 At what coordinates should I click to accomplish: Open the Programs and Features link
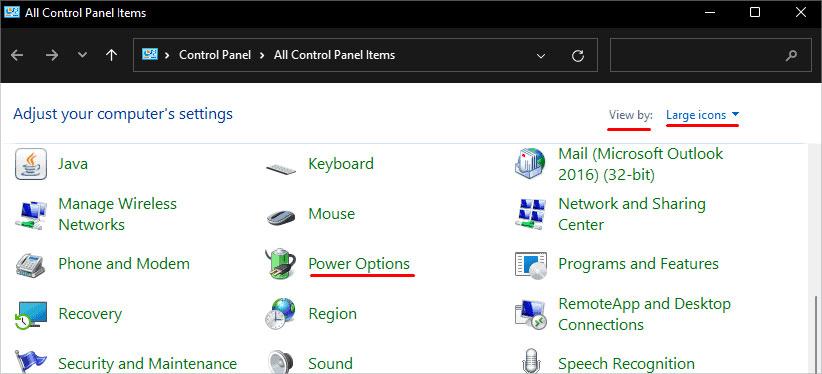pos(638,264)
